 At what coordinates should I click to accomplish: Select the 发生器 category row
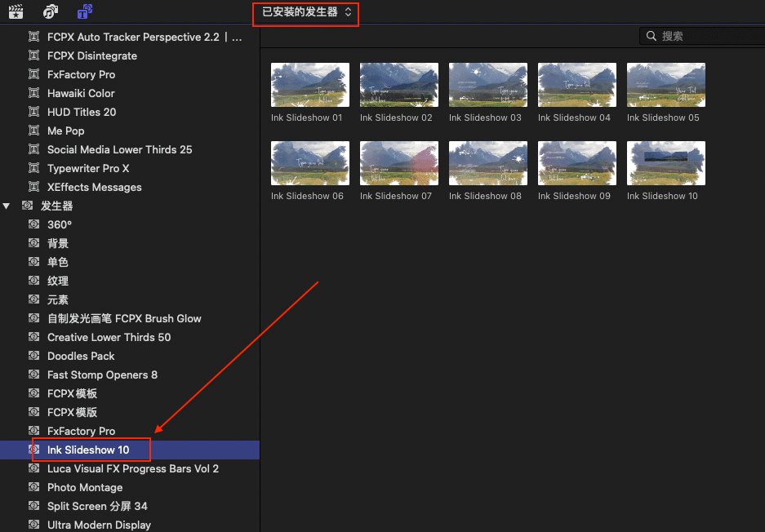(130, 206)
